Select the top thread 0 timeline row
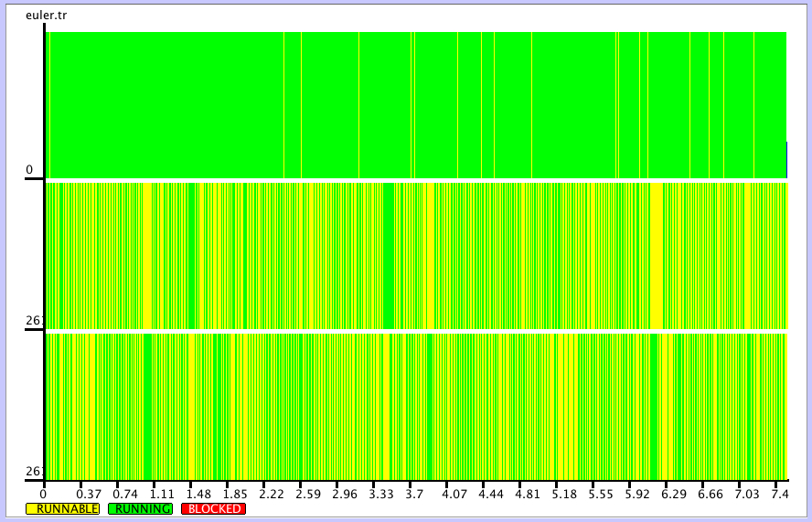Image resolution: width=812 pixels, height=522 pixels. pos(416,104)
